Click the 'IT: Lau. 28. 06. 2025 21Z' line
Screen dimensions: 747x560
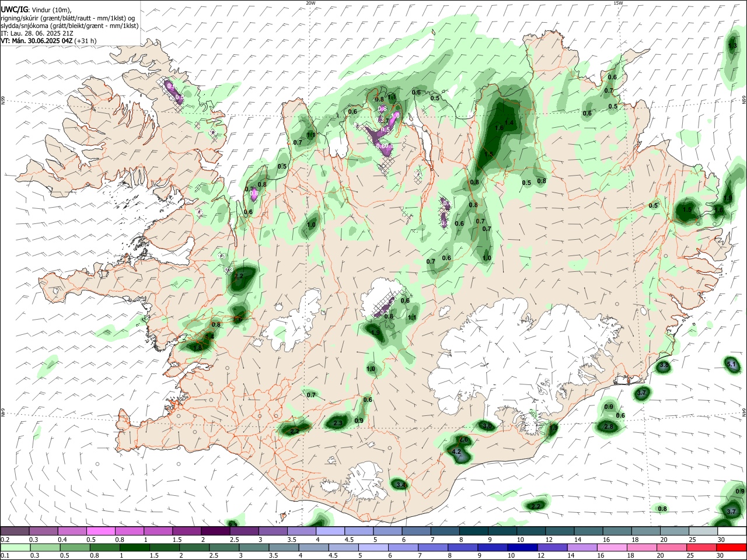tap(37, 33)
